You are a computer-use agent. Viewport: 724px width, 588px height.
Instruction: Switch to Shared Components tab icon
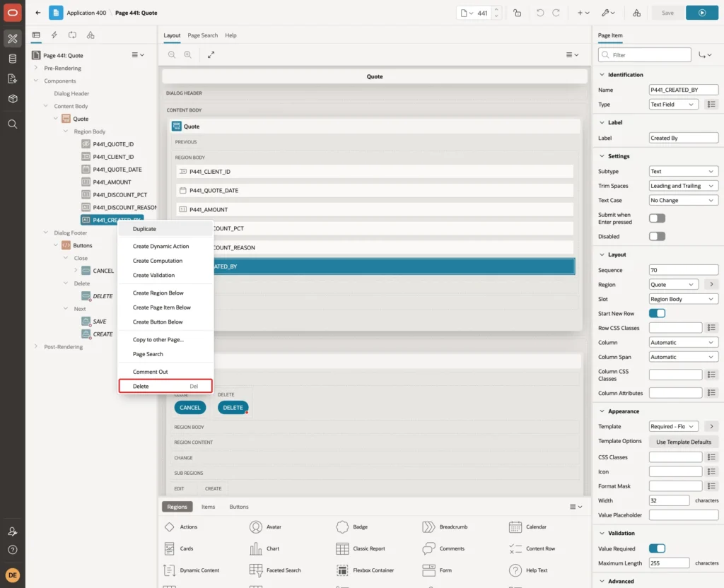pos(90,35)
